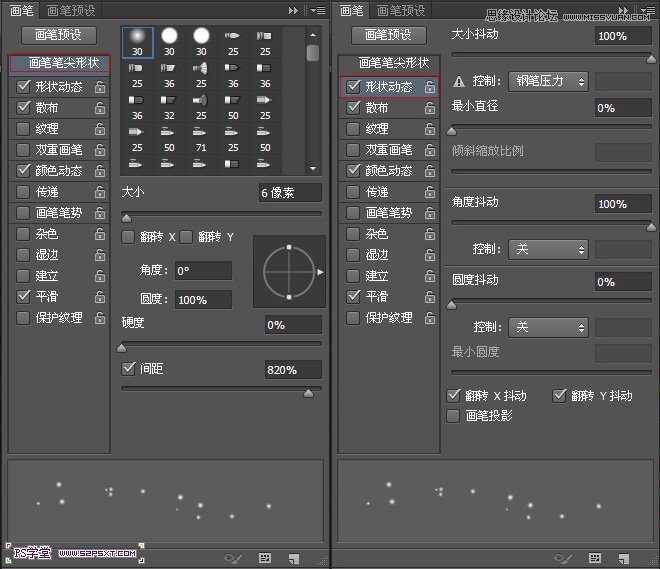Screen dimensions: 660x569
Task: Open size jitter 控制 dropdown showing 钢笔压力
Action: click(x=548, y=81)
